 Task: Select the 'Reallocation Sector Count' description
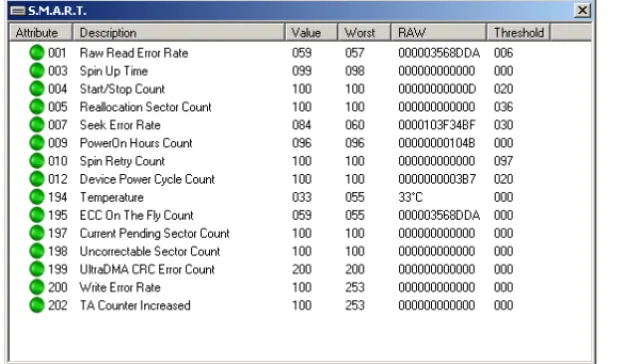tap(145, 107)
